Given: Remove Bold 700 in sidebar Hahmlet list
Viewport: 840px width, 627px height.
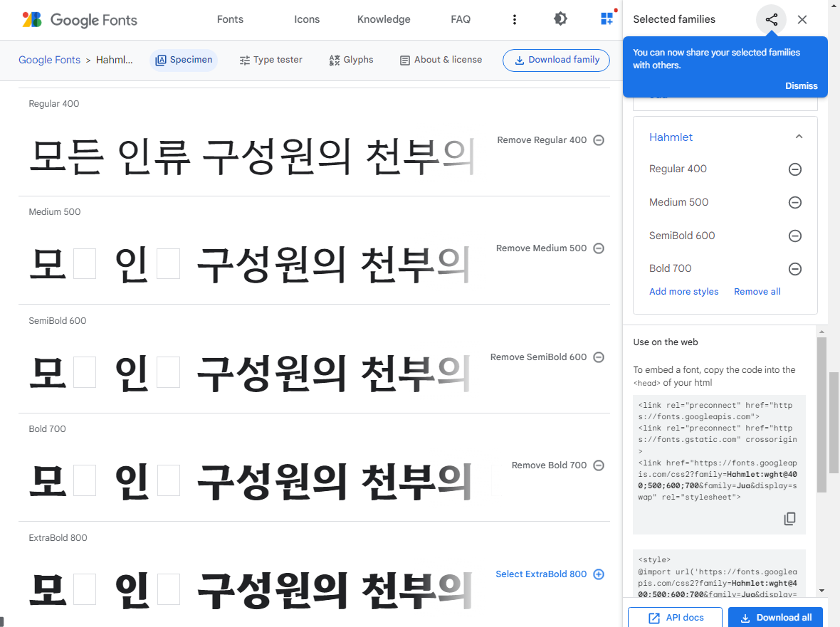Looking at the screenshot, I should pyautogui.click(x=795, y=269).
